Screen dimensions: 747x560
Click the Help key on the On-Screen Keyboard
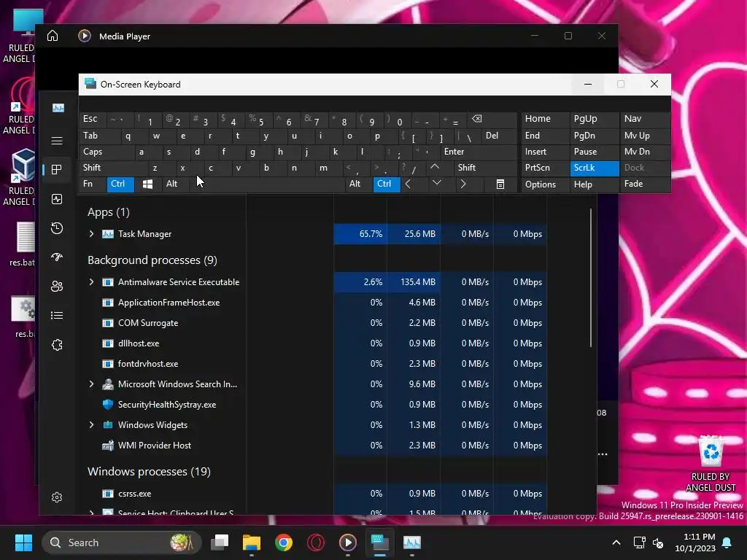coord(594,184)
